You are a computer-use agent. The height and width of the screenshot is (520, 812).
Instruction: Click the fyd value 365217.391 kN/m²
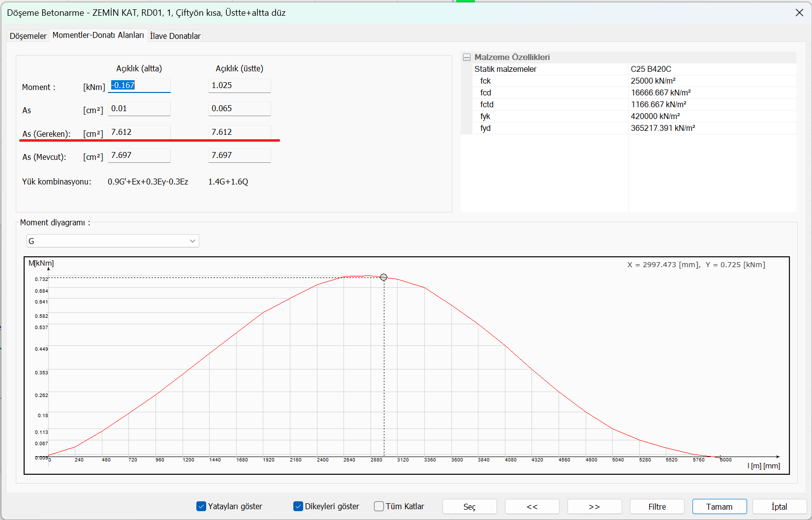tap(663, 128)
